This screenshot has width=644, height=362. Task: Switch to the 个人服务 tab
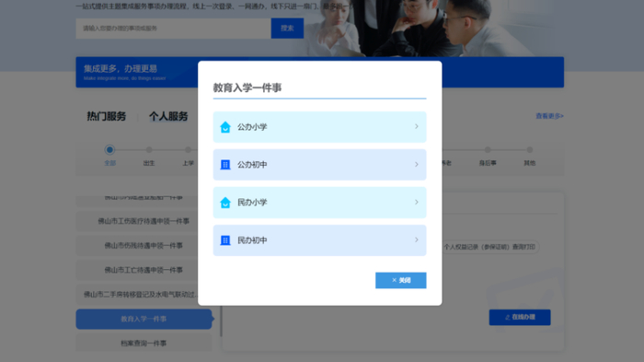(168, 116)
